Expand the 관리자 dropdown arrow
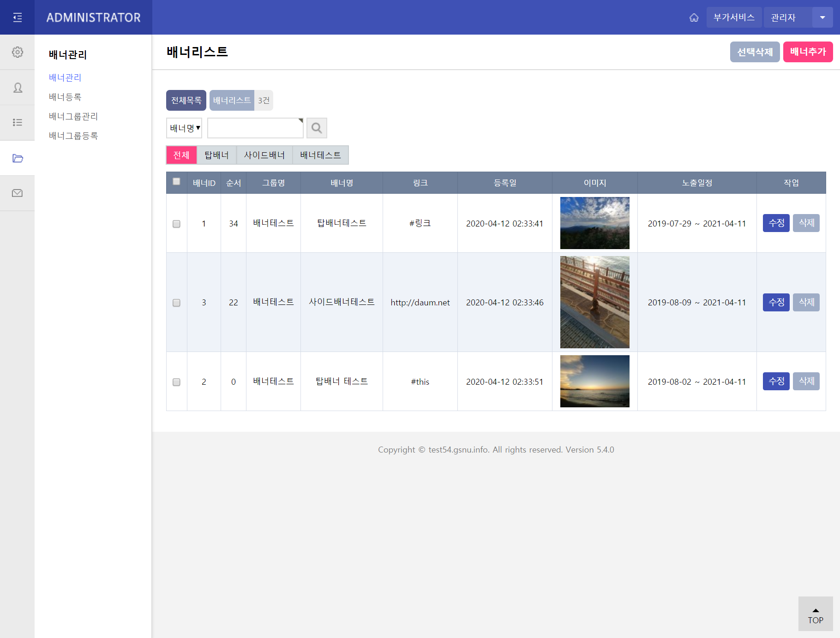Screen dimensions: 840x638 pyautogui.click(x=822, y=18)
